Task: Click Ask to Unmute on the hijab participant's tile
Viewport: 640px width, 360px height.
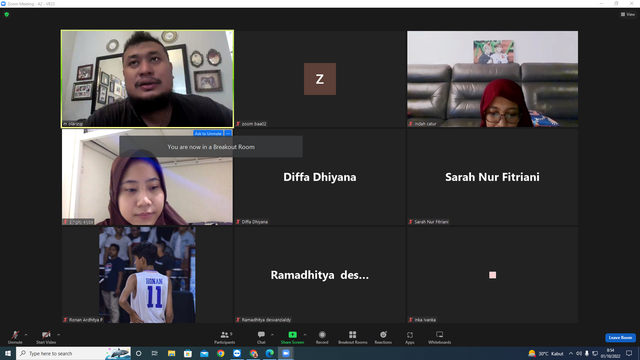Action: 208,133
